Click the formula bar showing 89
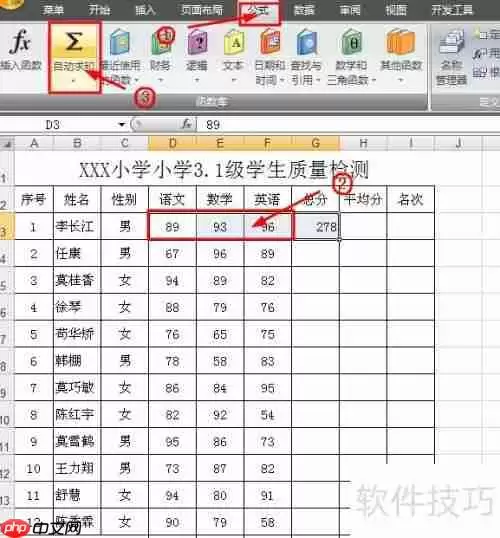This screenshot has height=538, width=500. (348, 124)
